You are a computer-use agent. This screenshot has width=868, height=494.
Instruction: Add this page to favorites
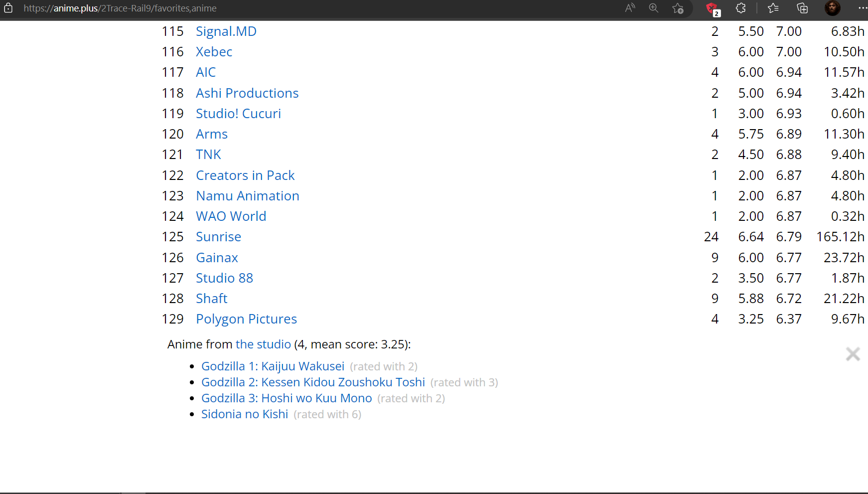678,8
